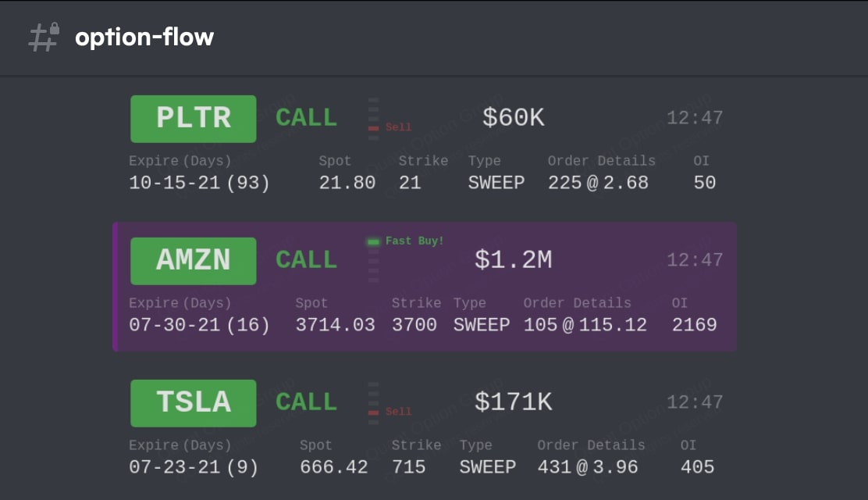The height and width of the screenshot is (500, 868).
Task: Click PLTR order details 225 @ 2.68
Action: tap(598, 183)
